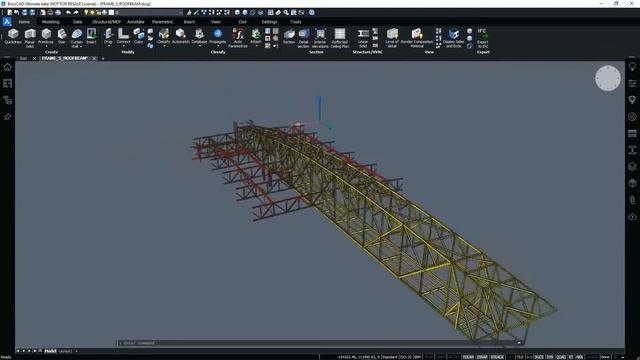Toggle RT in the status bar
This screenshot has height=360, width=640.
pos(571,357)
